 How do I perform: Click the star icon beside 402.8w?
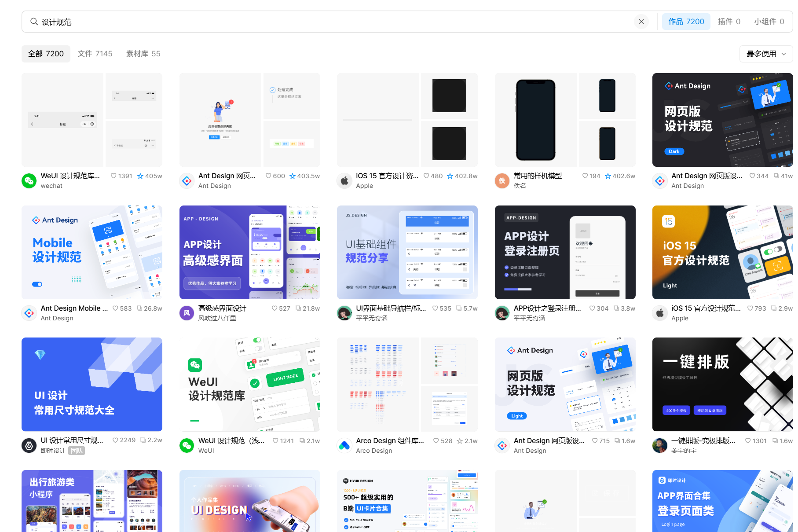point(450,176)
